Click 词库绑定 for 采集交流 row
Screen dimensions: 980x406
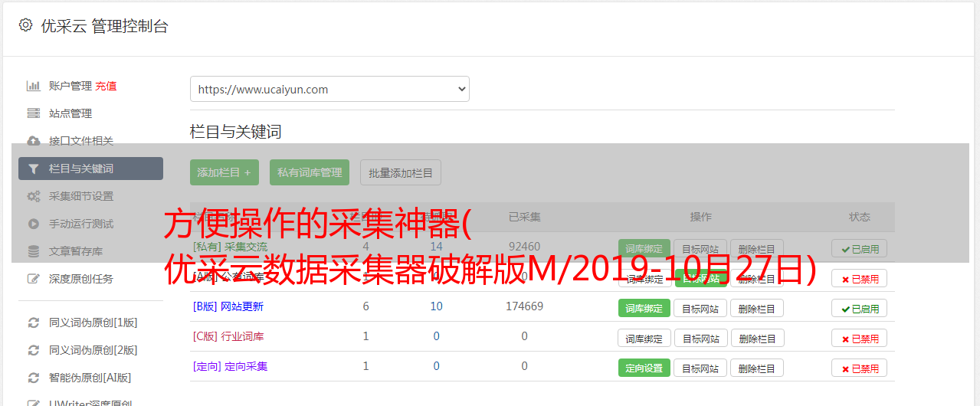644,249
